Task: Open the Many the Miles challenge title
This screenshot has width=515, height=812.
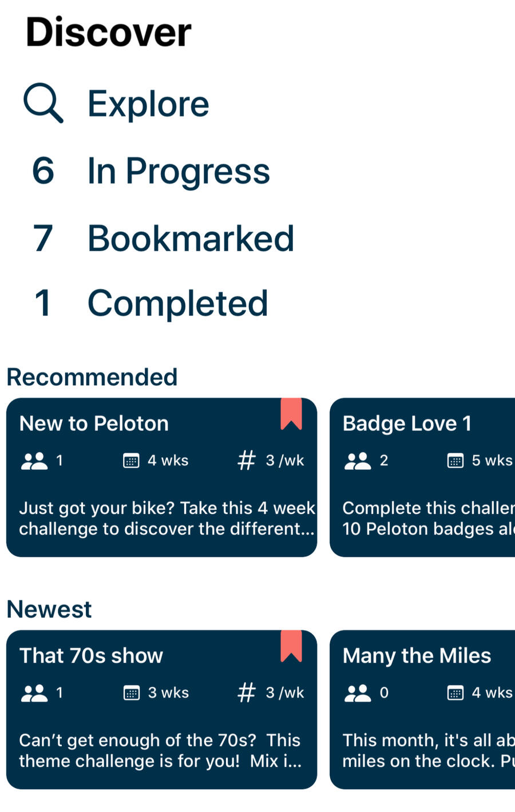Action: 417,656
